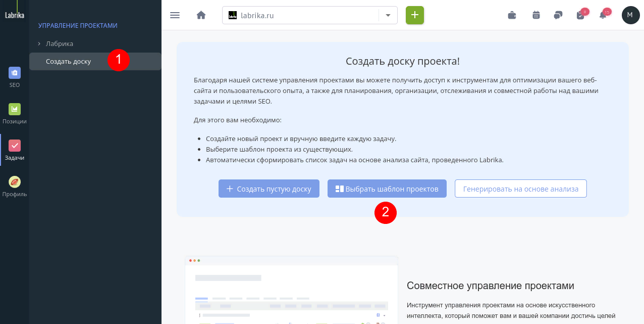Screen dimensions: 644x324
Task: Click the Создать доску проекта! heading
Action: [x=403, y=62]
